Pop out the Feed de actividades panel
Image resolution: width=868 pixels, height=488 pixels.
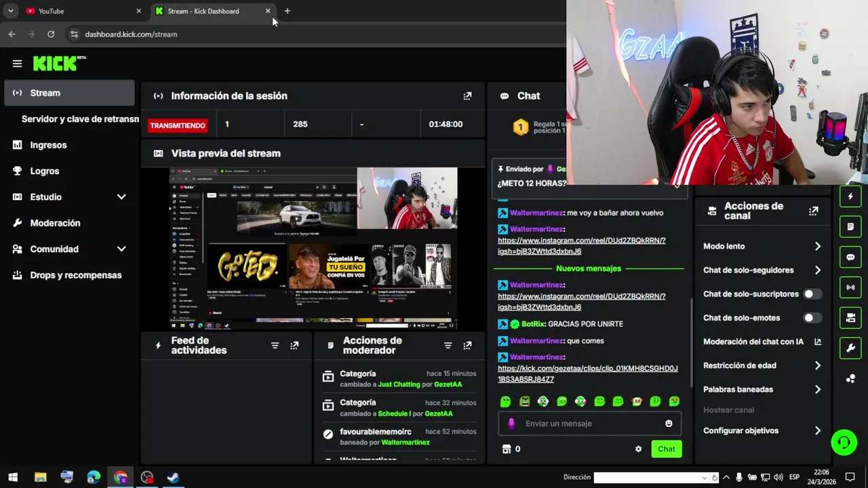pos(294,346)
